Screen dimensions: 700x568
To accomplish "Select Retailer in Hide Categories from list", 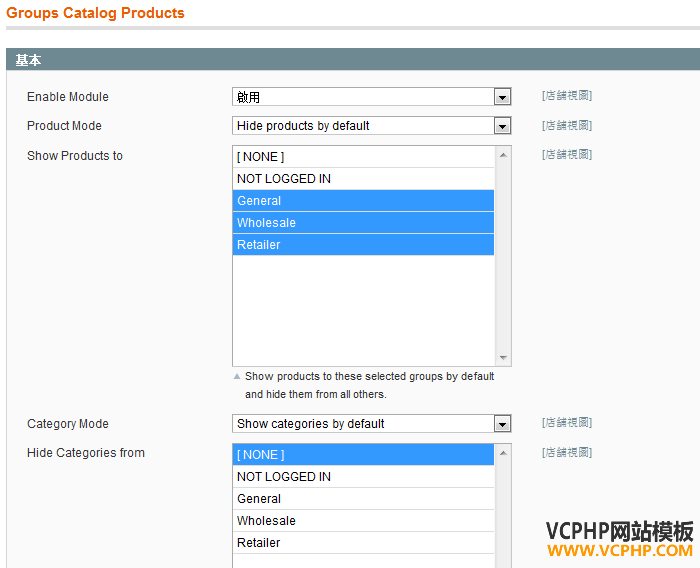I will click(363, 542).
